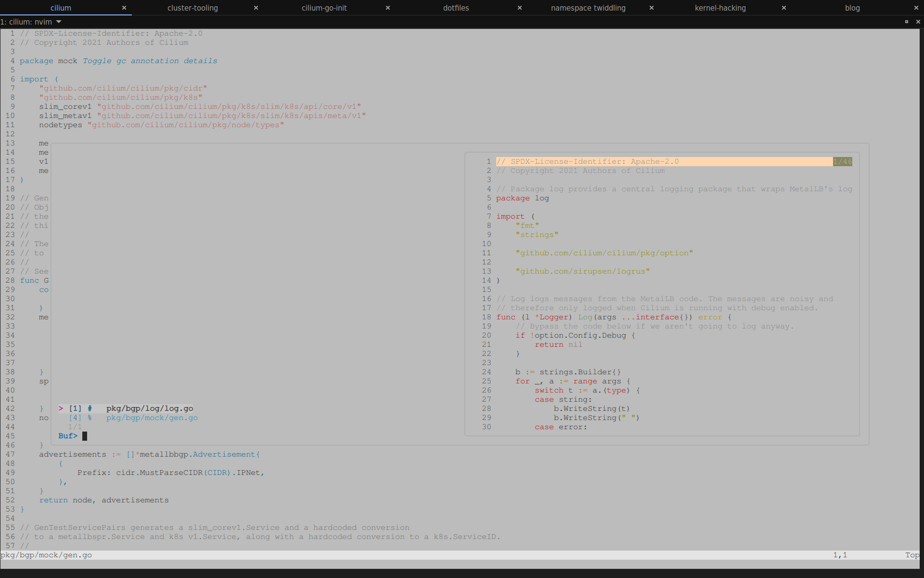Viewport: 924px width, 578px height.
Task: Select the highlighted cilium tab
Action: [61, 8]
